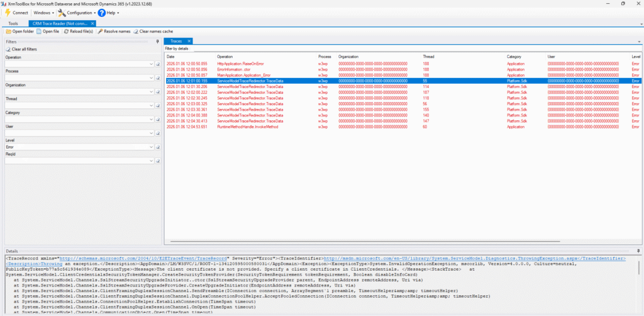Sort by Thread column header
Screen dimensions: 644x316
coord(464,56)
